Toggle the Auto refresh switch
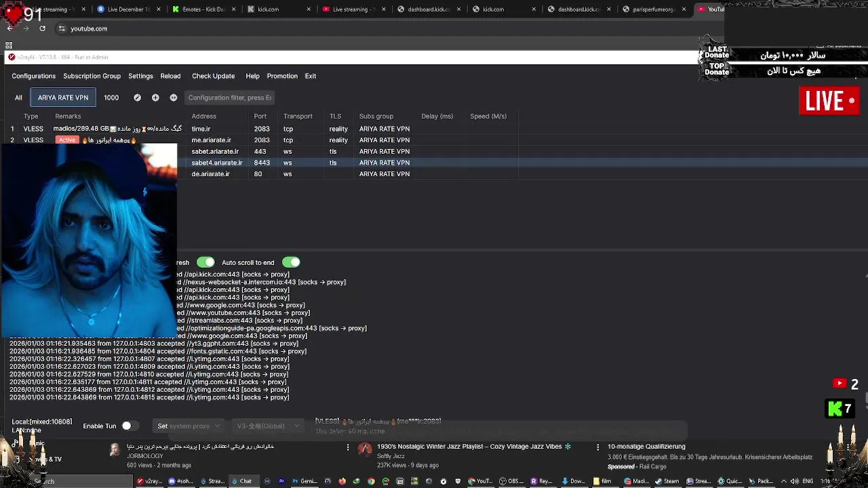868x488 pixels. pyautogui.click(x=205, y=262)
